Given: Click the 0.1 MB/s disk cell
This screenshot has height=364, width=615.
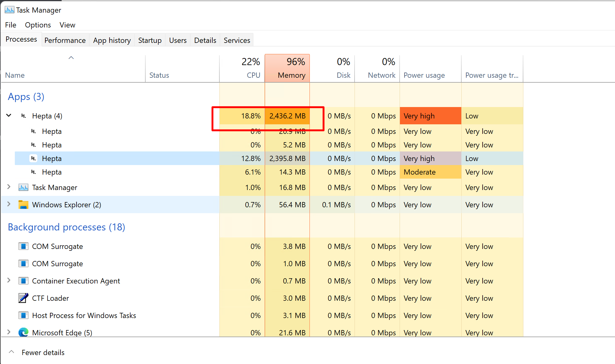Looking at the screenshot, I should pos(332,205).
